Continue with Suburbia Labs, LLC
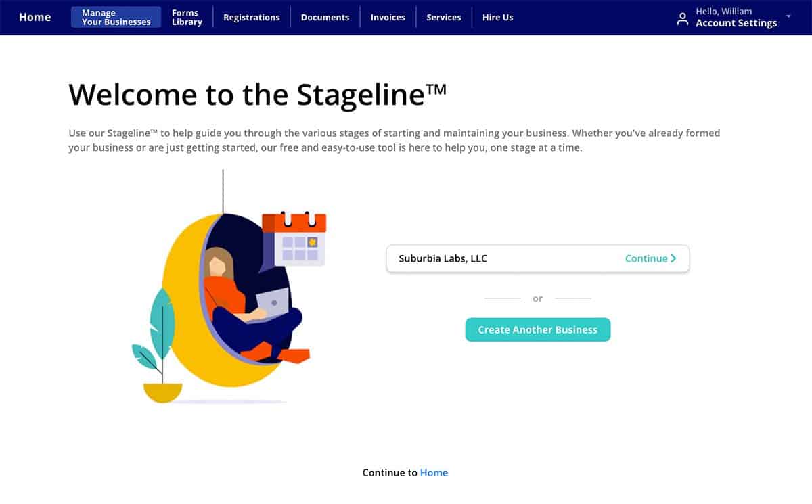This screenshot has height=504, width=812. pos(651,258)
